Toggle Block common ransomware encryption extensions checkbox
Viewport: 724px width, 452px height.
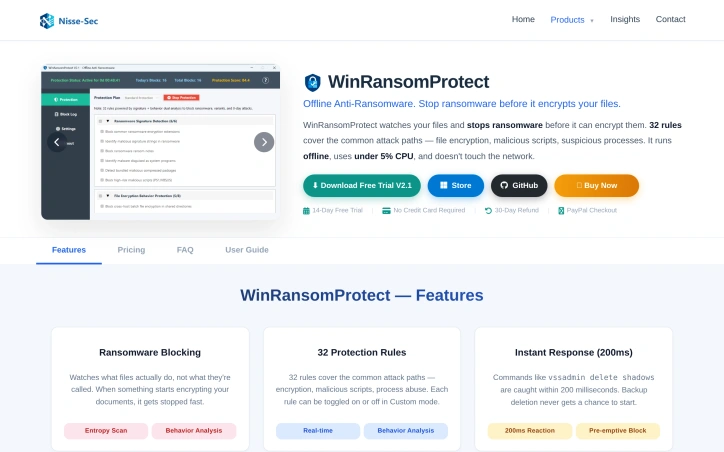click(102, 132)
